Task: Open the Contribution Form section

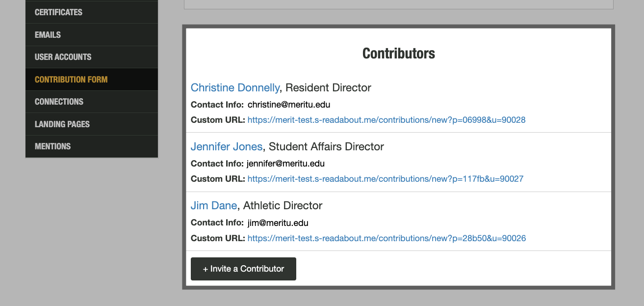Action: point(71,79)
